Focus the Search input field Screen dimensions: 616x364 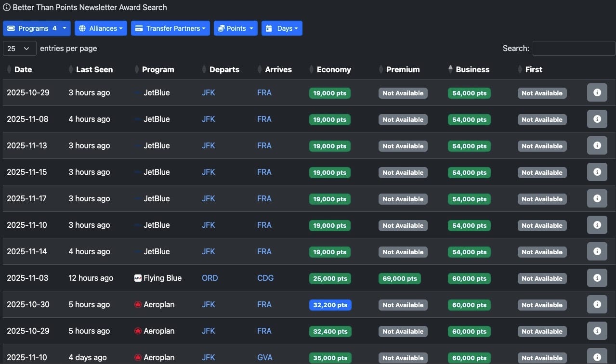[x=574, y=48]
